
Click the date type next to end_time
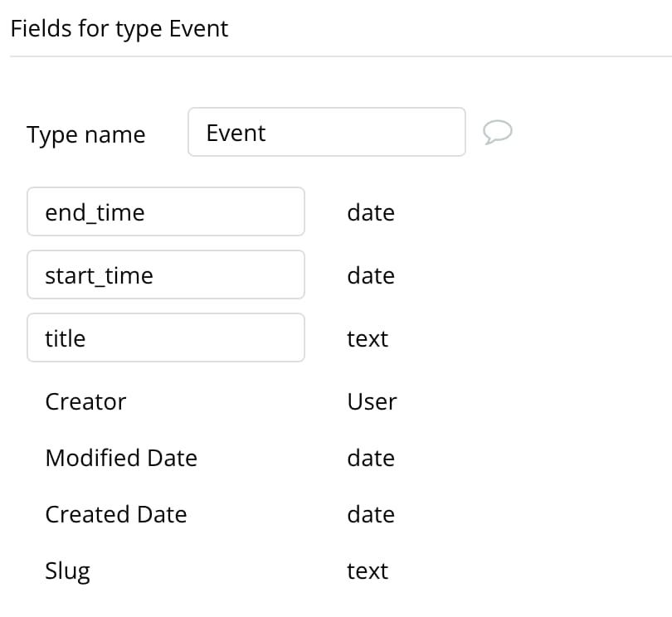coord(371,212)
